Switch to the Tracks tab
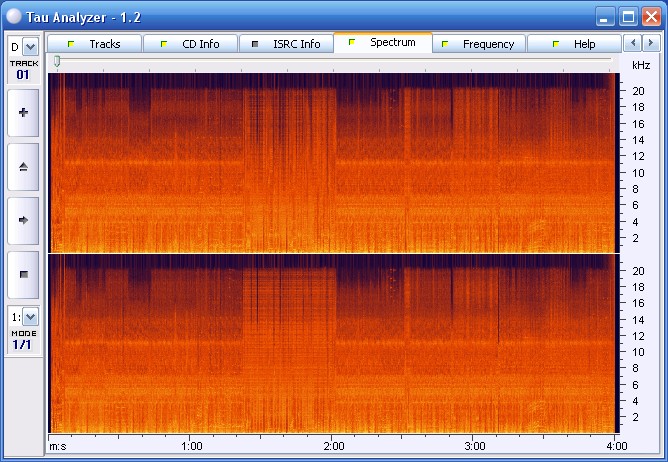Image resolution: width=668 pixels, height=462 pixels. [x=95, y=44]
